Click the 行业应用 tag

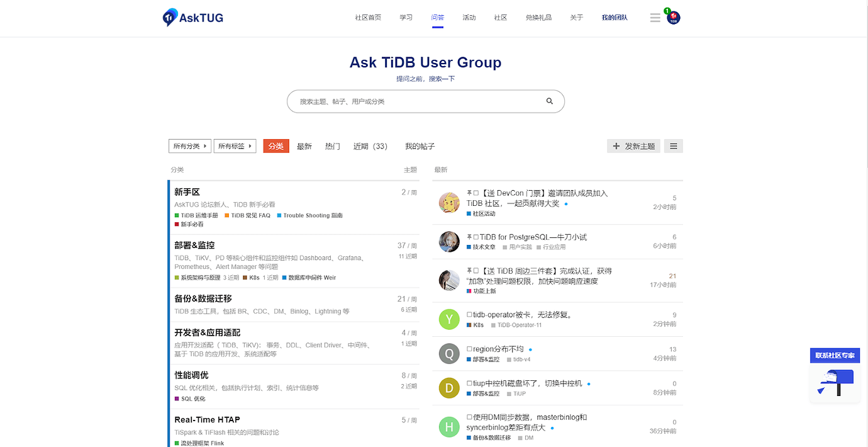pos(552,247)
